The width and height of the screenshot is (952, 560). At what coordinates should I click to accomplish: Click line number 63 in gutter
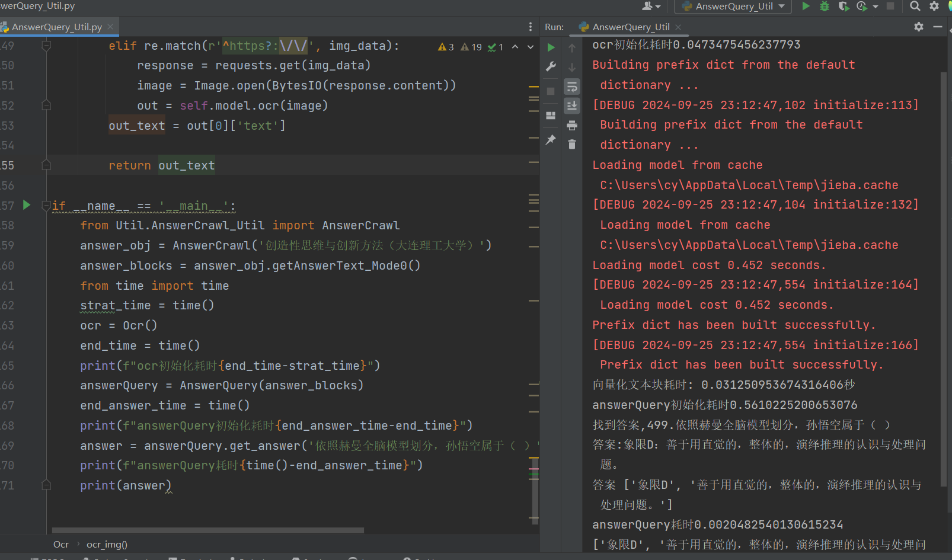[7, 325]
